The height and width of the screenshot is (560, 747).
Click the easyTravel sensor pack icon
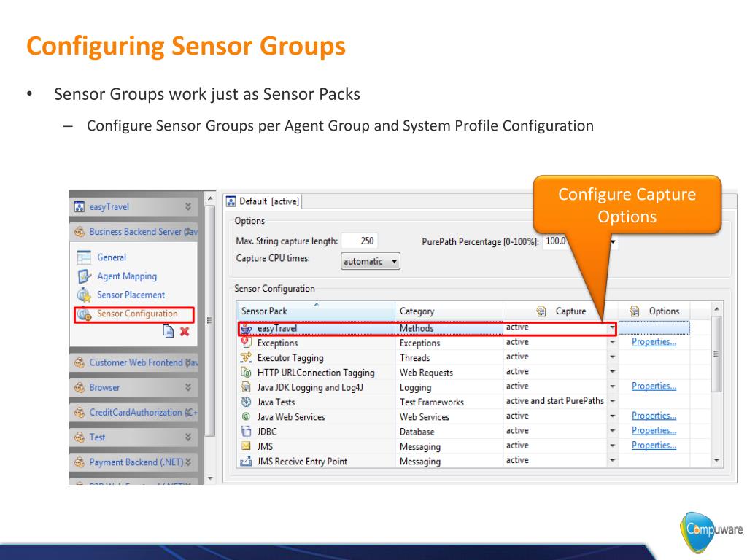(x=246, y=329)
